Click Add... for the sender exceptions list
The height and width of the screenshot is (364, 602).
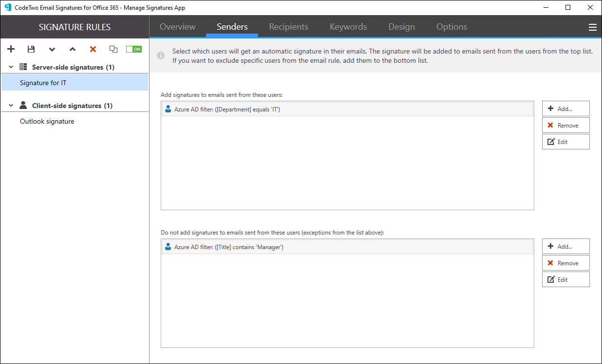(566, 246)
